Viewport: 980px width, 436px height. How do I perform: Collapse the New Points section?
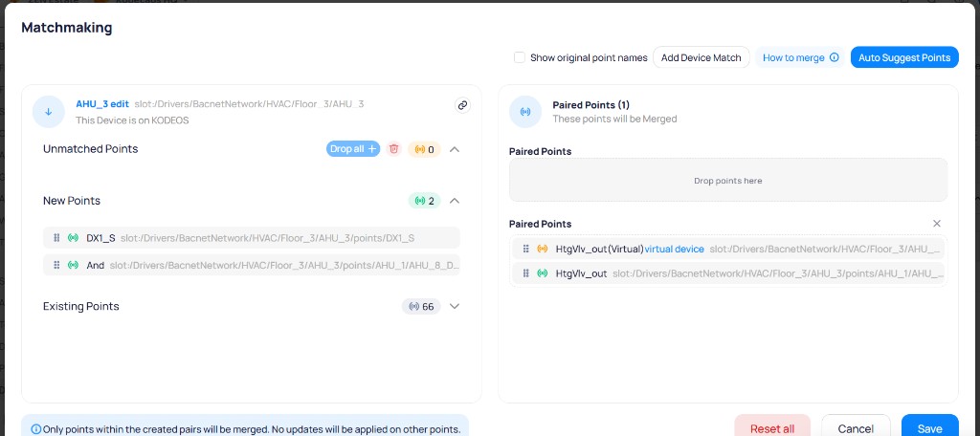(455, 201)
